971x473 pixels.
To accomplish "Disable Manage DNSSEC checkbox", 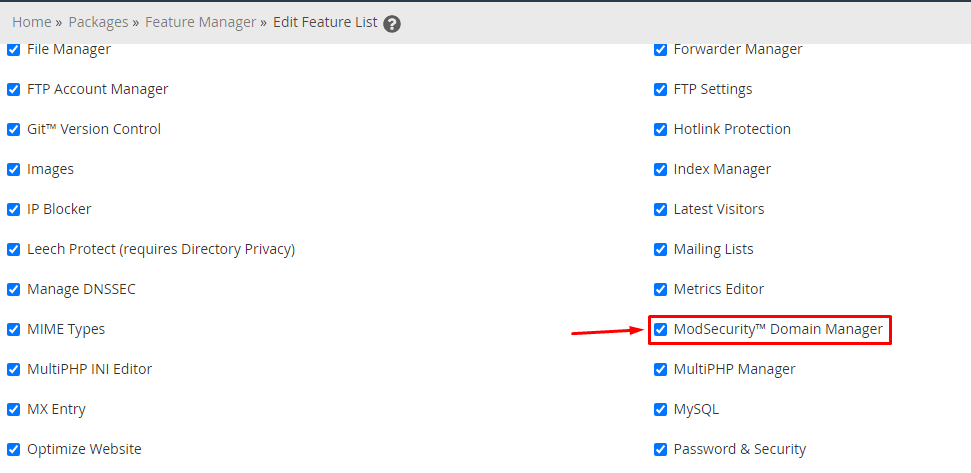I will 14,290.
